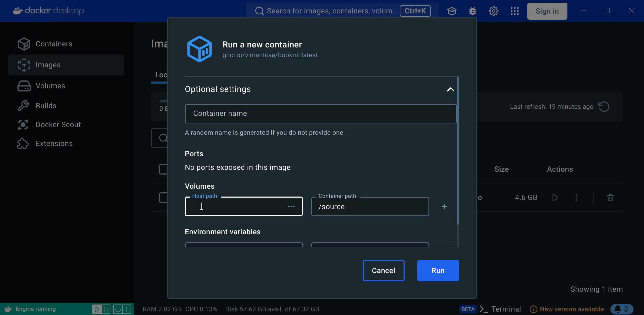Delete the image with trash icon
Screen dimensions: 644x315
(610, 198)
